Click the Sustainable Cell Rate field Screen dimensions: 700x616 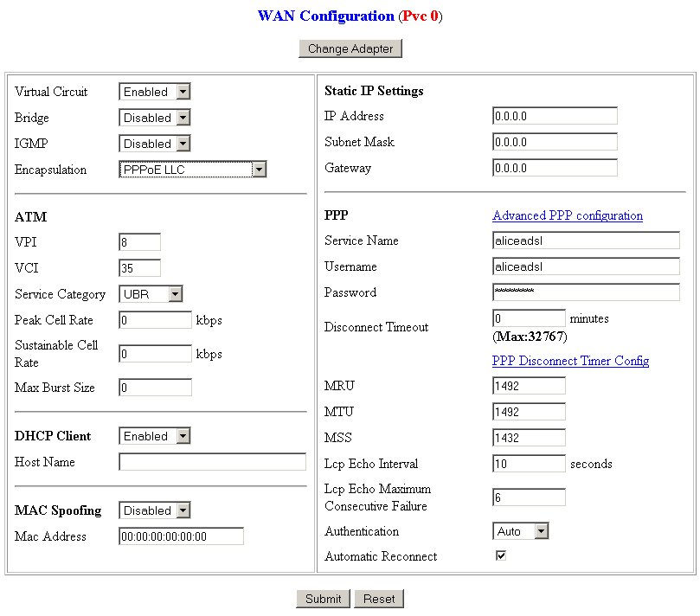coord(156,354)
